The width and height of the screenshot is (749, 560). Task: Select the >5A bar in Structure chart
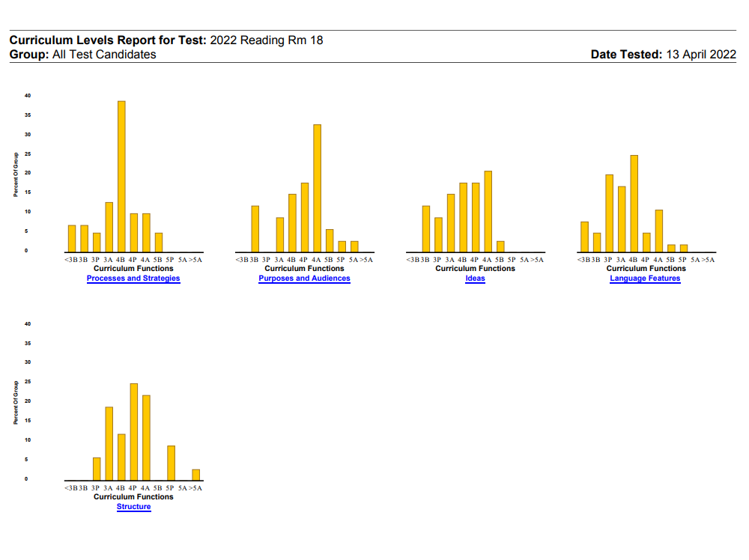click(x=195, y=475)
